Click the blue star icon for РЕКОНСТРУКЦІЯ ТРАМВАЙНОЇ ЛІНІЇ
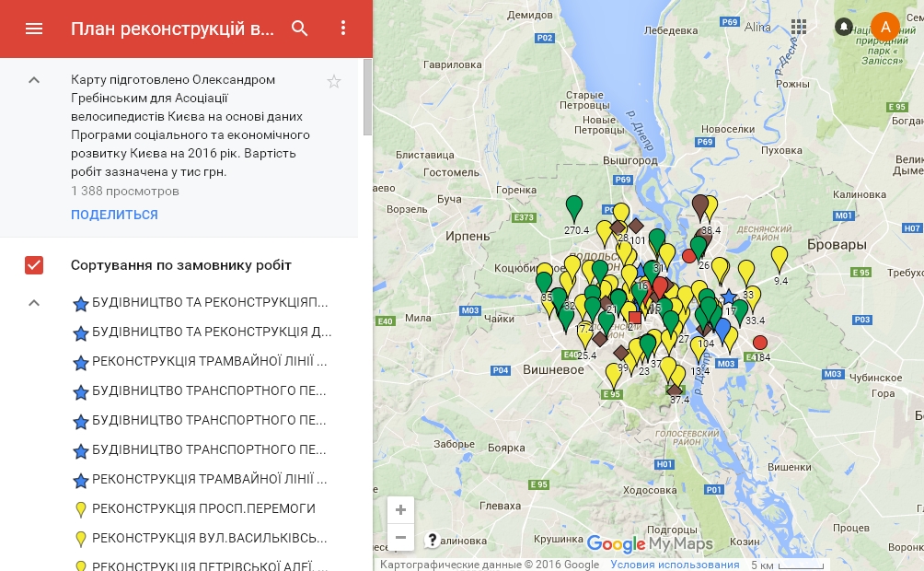This screenshot has width=924, height=571. (x=82, y=363)
